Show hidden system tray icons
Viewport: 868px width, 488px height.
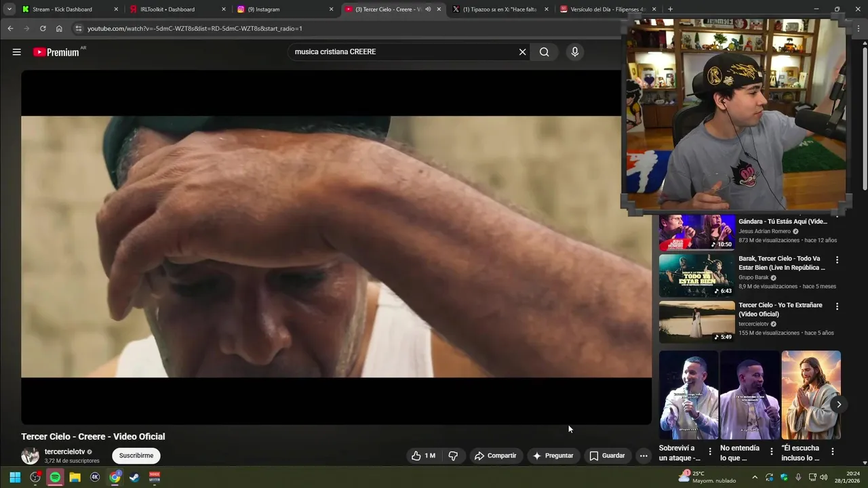tap(755, 477)
